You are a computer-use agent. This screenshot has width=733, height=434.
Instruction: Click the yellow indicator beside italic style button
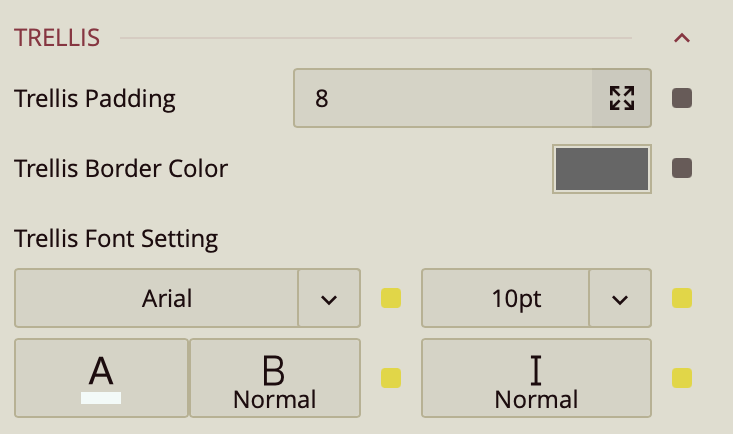pos(682,378)
